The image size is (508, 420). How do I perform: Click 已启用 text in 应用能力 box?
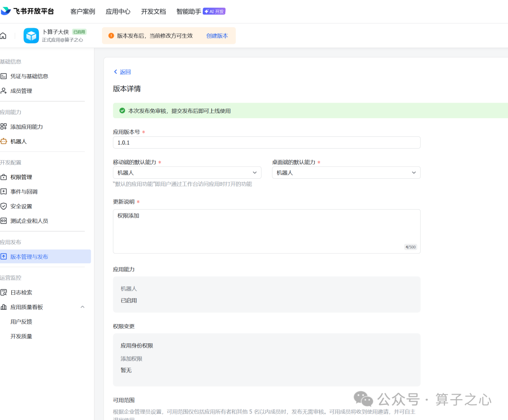(x=128, y=301)
